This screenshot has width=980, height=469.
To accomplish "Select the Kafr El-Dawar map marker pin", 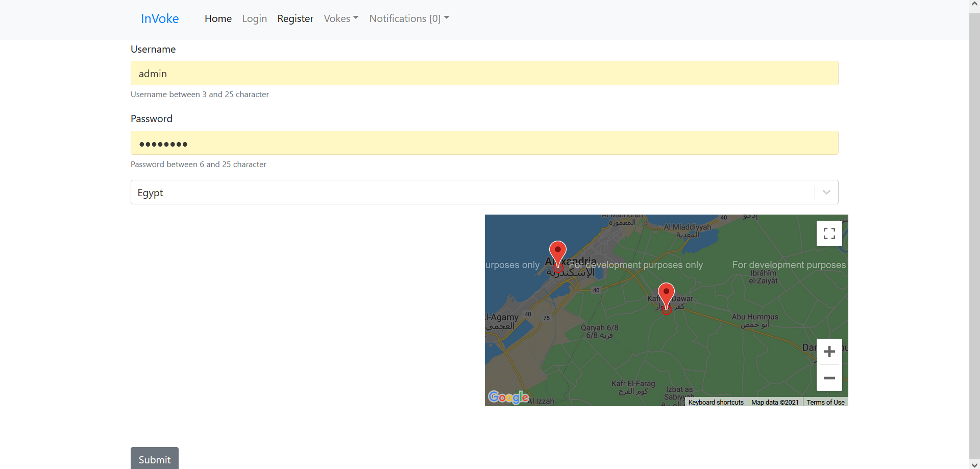I will (666, 296).
